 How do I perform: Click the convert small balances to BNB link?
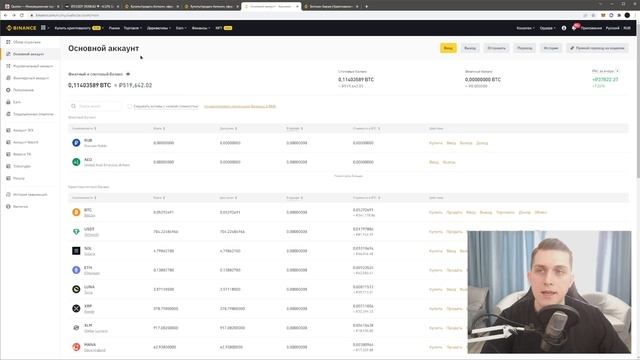[240, 106]
